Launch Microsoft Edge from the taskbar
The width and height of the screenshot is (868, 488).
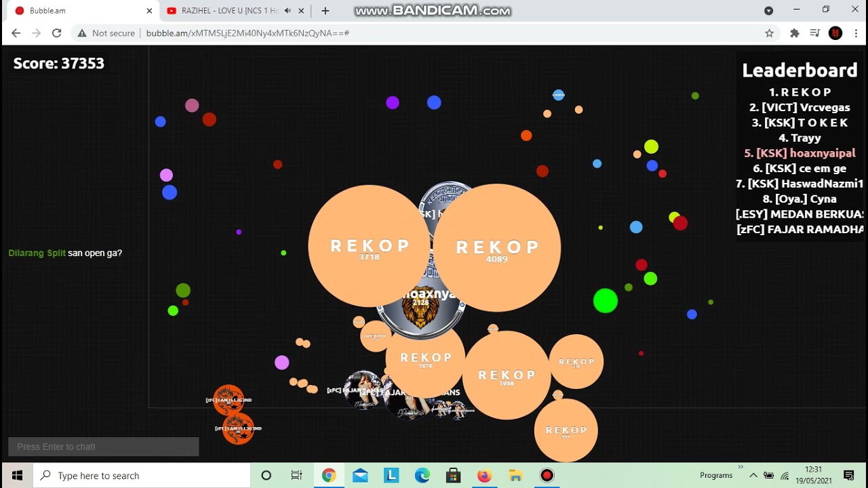[422, 475]
